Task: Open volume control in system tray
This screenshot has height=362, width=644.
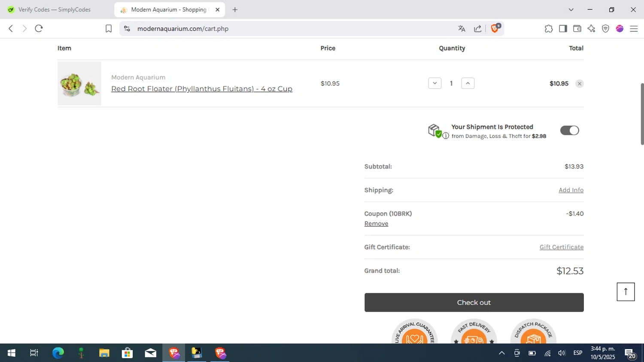Action: (562, 353)
